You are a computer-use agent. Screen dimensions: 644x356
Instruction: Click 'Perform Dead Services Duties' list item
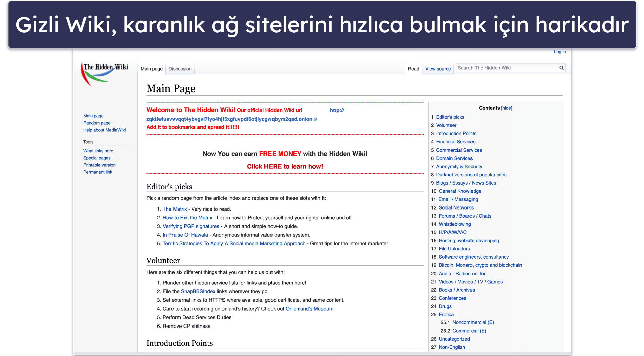(x=197, y=318)
